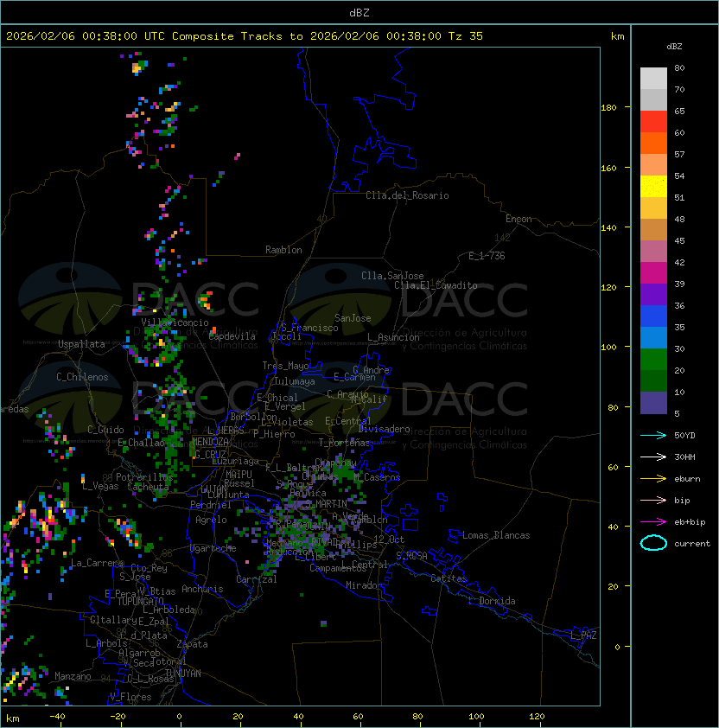Click the cyan 50YD arrow in legend
719x728 pixels.
click(653, 436)
